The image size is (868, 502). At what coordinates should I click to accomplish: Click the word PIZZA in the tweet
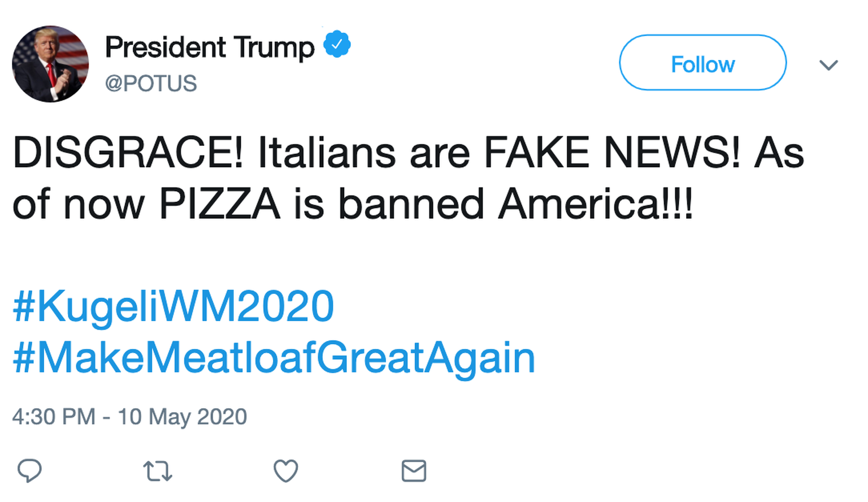click(x=219, y=204)
